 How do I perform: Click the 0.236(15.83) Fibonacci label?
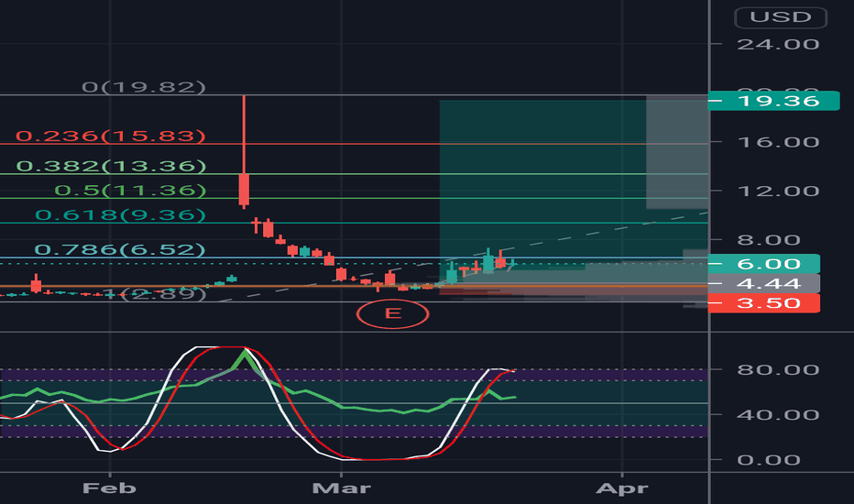coord(111,136)
